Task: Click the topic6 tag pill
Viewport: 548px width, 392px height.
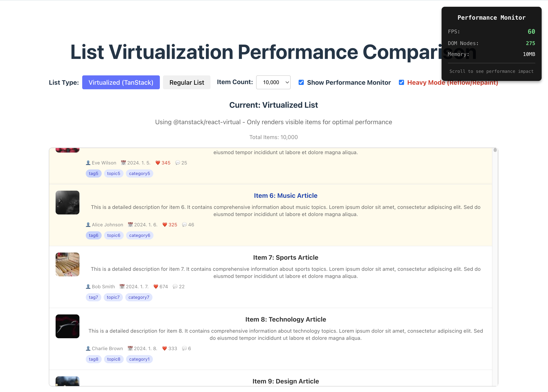Action: coord(114,235)
